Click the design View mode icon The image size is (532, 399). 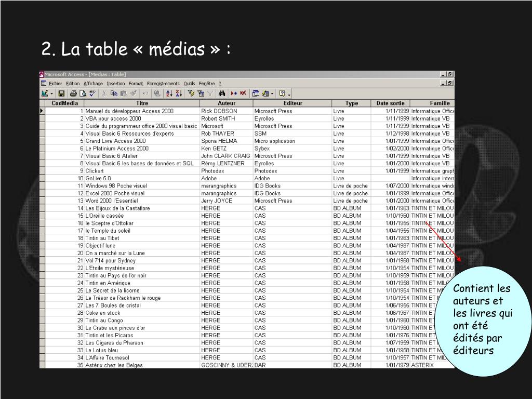click(x=45, y=94)
